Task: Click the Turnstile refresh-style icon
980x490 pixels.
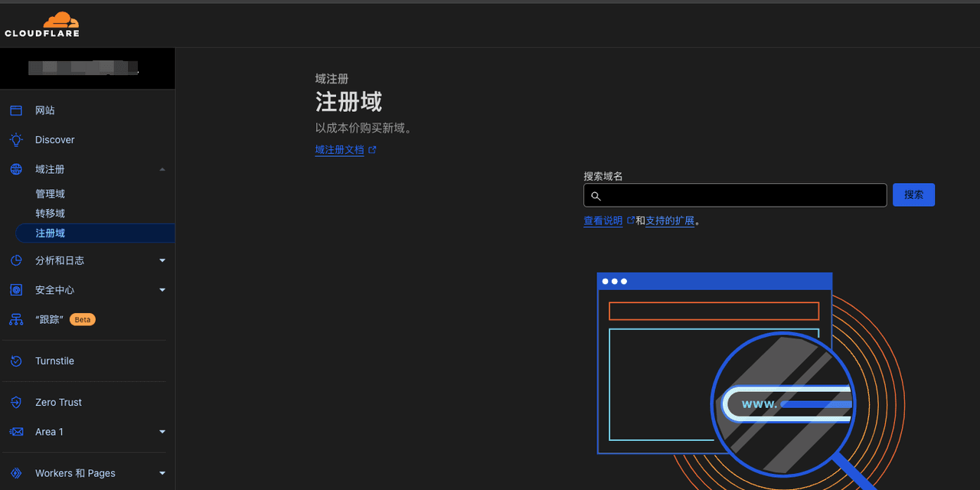Action: [x=16, y=361]
